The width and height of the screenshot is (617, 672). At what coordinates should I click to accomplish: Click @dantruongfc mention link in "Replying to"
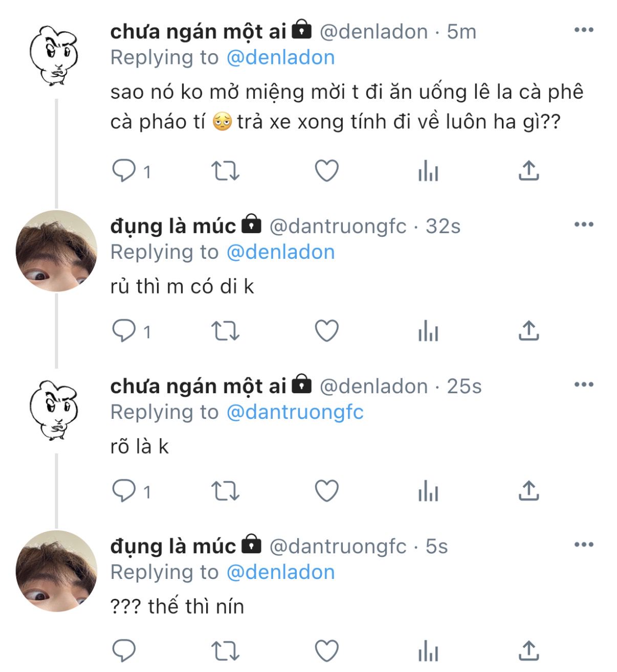[295, 412]
